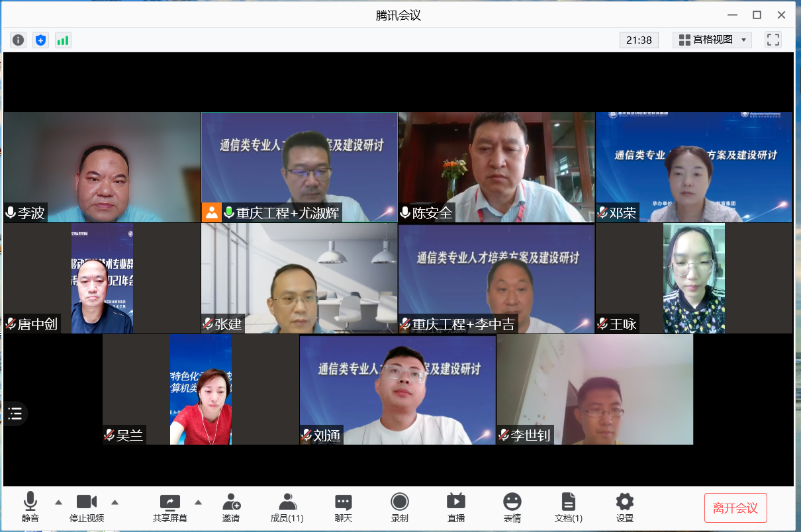801x532 pixels.
Task: Click the muted microphone icon beside 张建
Action: (x=208, y=324)
